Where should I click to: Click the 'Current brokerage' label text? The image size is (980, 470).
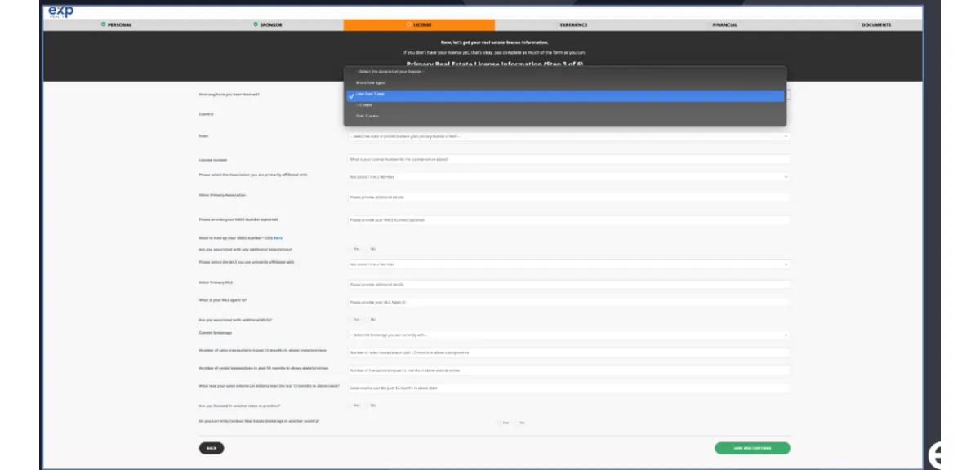point(215,333)
